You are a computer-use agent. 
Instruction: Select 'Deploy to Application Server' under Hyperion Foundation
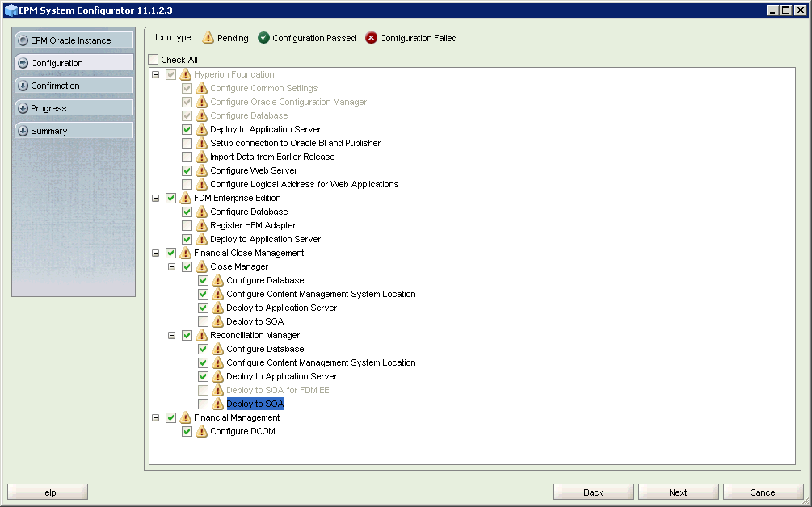tap(266, 129)
